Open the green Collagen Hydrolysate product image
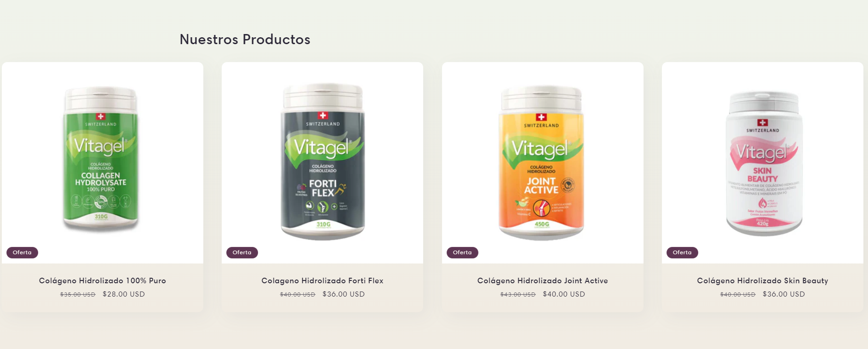This screenshot has width=868, height=349. click(101, 159)
